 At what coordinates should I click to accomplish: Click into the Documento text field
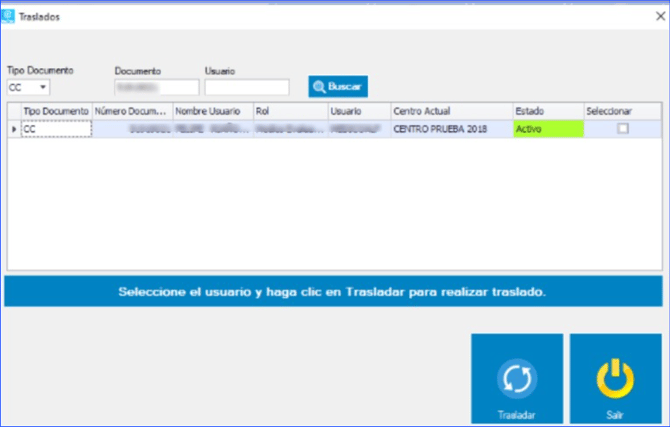[x=156, y=87]
